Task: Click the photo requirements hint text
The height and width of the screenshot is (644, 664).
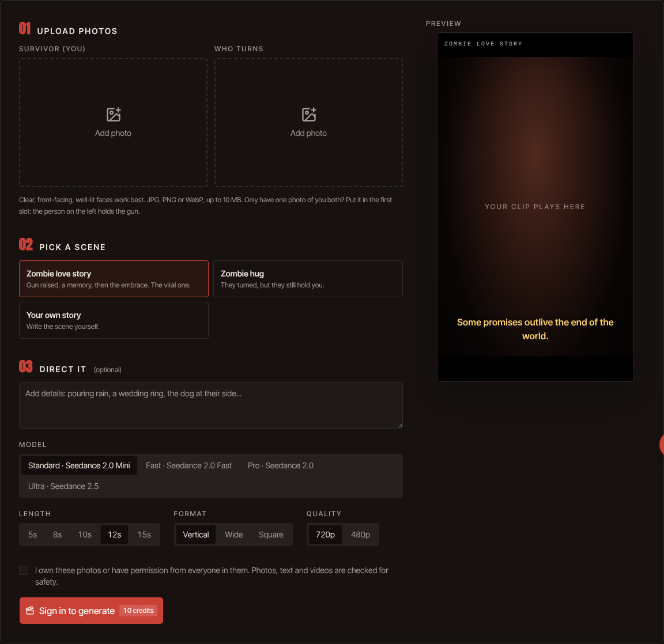Action: pyautogui.click(x=205, y=205)
